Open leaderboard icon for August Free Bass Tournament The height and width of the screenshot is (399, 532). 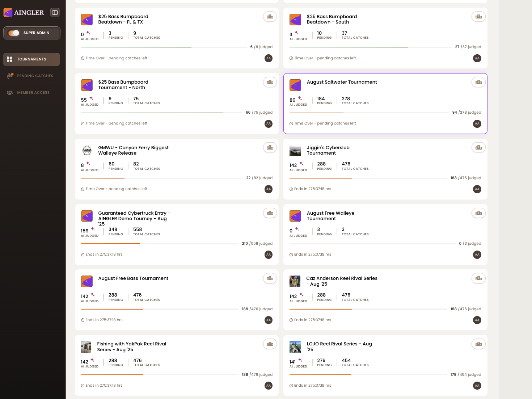click(x=270, y=278)
